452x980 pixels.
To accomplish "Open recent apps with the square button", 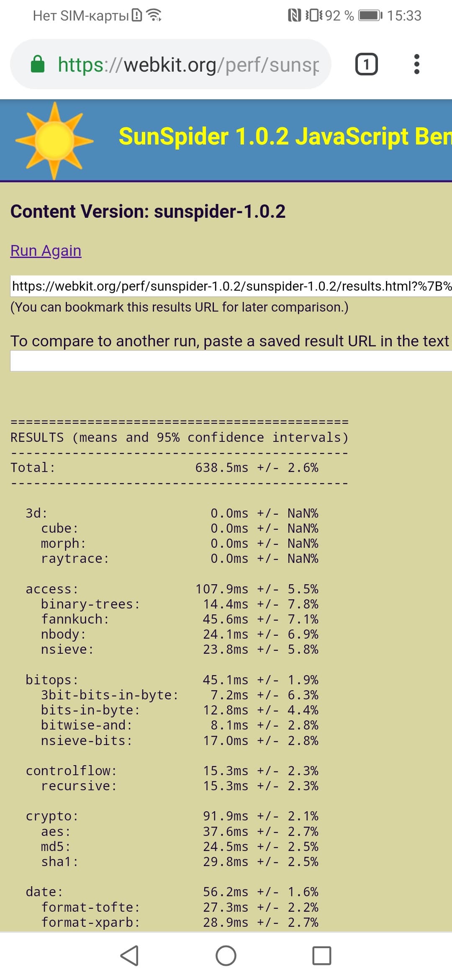I will coord(321,956).
